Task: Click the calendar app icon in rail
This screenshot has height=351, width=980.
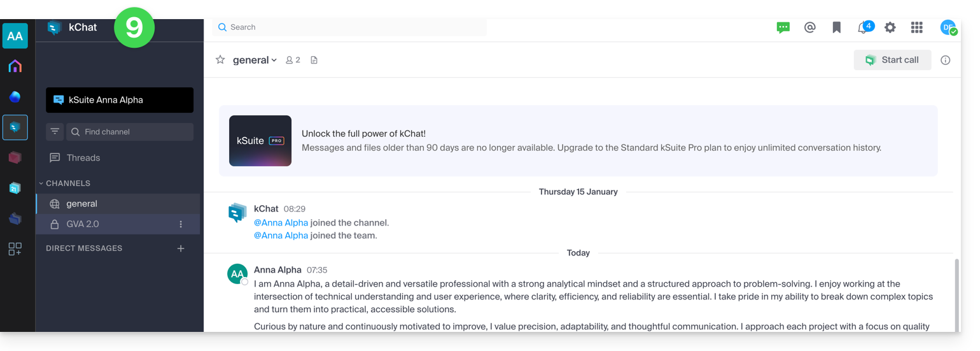Action: [15, 188]
